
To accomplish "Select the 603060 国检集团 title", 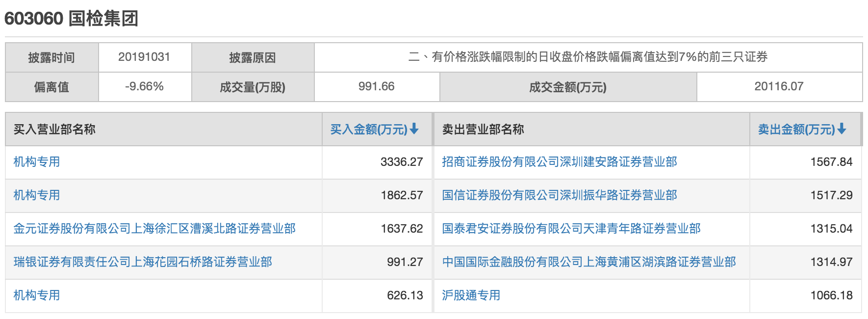I will pos(71,19).
